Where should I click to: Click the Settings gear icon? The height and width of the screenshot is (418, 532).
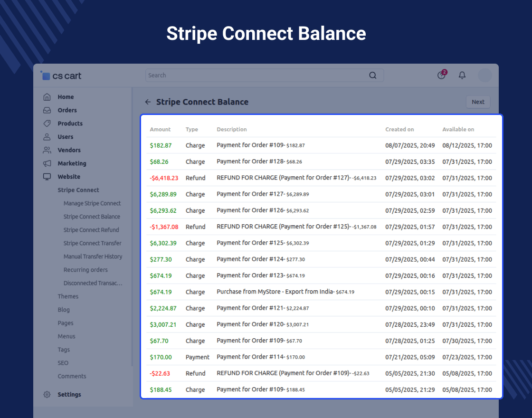pyautogui.click(x=47, y=394)
